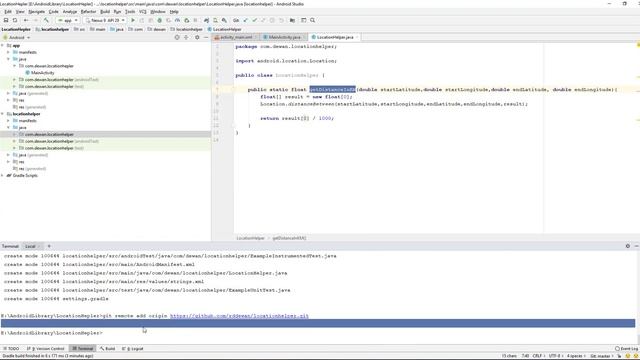
Task: Open the app run configuration dropdown
Action: [68, 20]
